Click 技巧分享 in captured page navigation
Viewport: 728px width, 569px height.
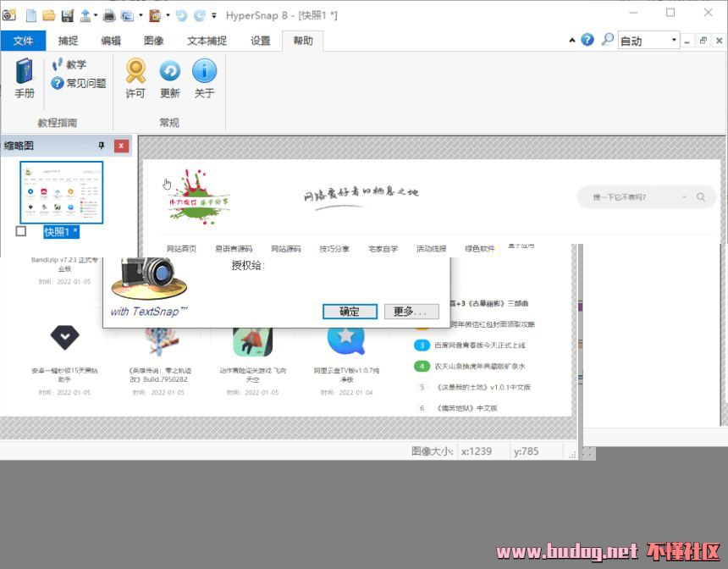coord(334,249)
